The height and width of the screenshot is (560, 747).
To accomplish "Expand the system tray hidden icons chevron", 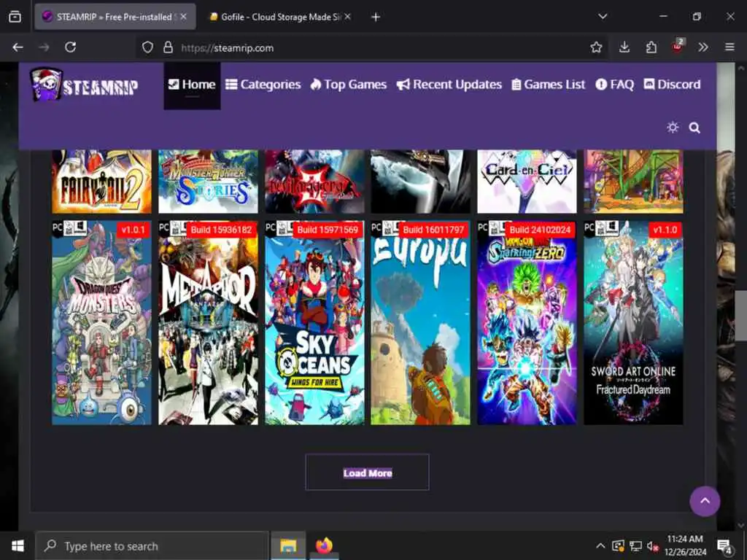I will (x=600, y=545).
